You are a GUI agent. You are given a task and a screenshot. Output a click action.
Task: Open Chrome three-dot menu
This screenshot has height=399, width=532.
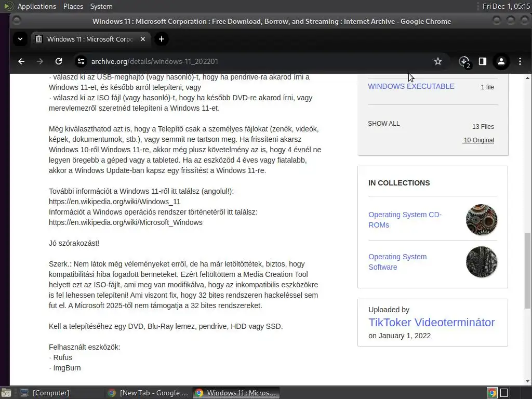[x=520, y=61]
